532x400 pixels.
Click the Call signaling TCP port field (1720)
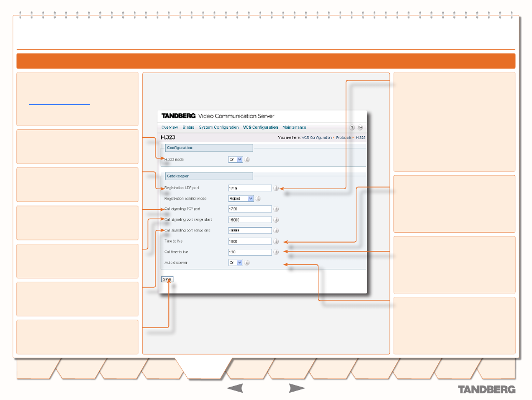pos(250,209)
